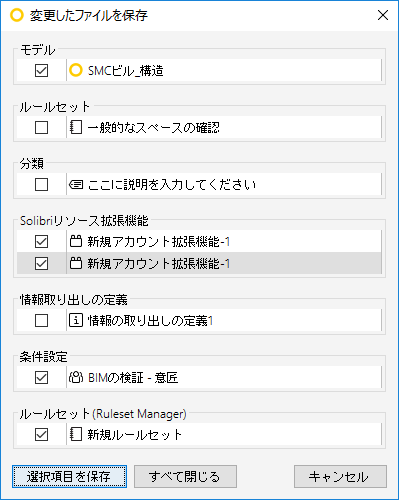Click the info icon beside 情報の取り出しの定義1
Viewport: 399px width, 500px height.
[76, 320]
